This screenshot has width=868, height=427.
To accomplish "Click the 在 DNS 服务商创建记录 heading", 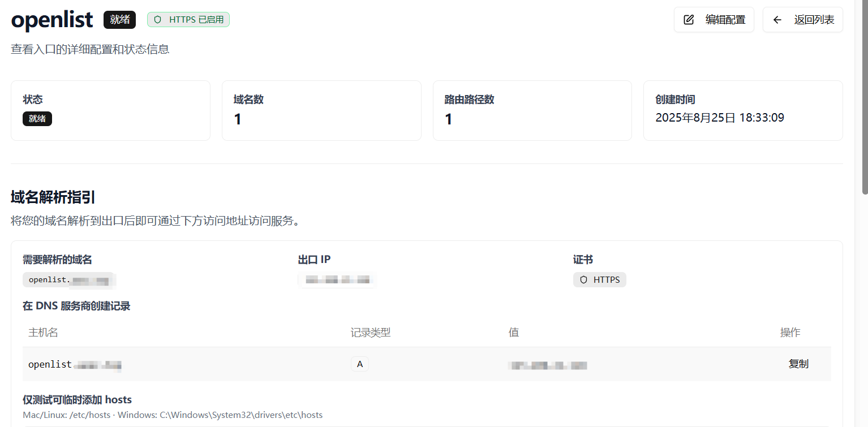I will coord(76,306).
